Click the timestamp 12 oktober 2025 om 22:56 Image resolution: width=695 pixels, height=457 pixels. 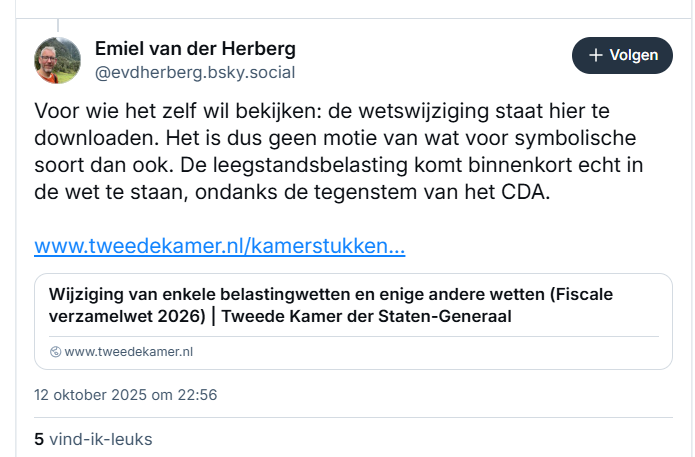[125, 394]
